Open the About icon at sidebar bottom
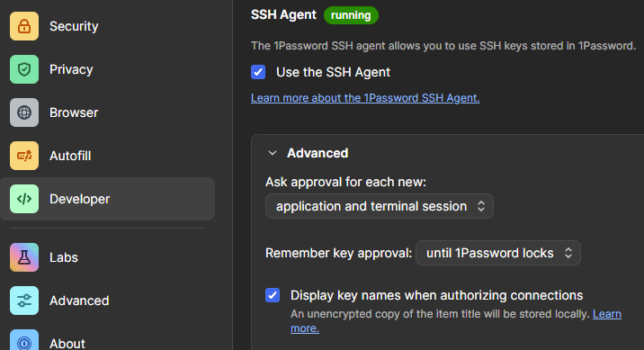The height and width of the screenshot is (350, 644). click(24, 340)
